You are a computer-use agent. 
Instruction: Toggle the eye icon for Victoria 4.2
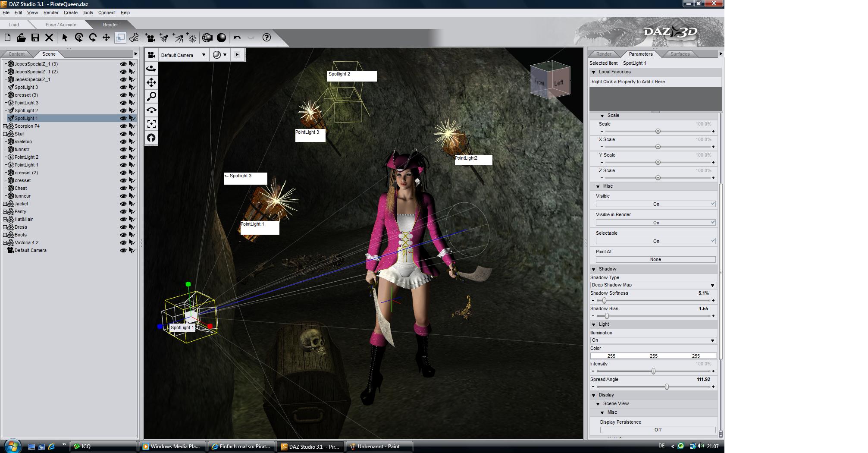[123, 242]
